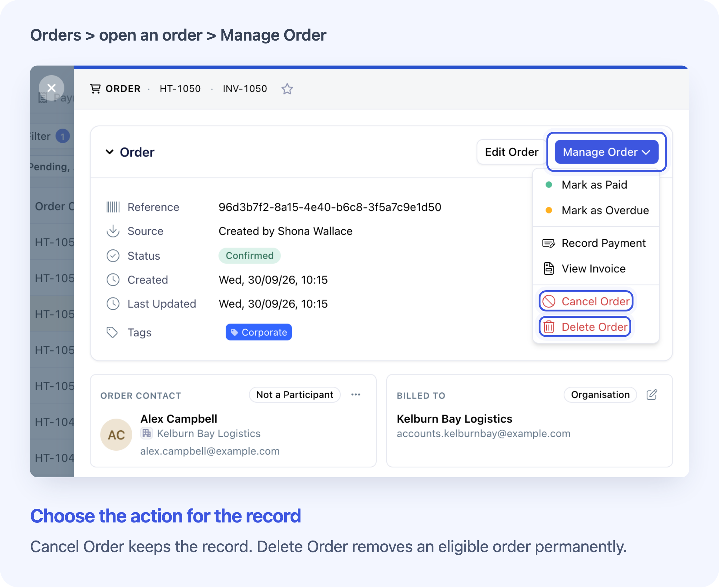Select Mark as Paid
The height and width of the screenshot is (588, 719).
tap(595, 185)
